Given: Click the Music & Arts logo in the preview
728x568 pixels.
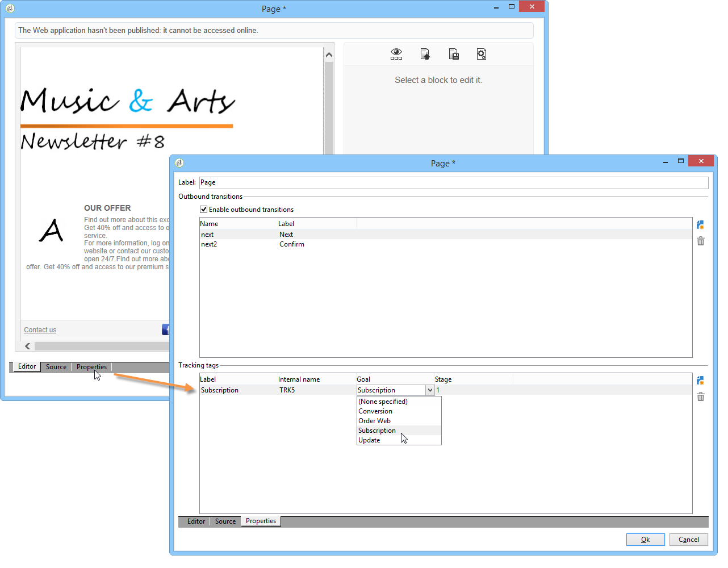Looking at the screenshot, I should pyautogui.click(x=128, y=102).
